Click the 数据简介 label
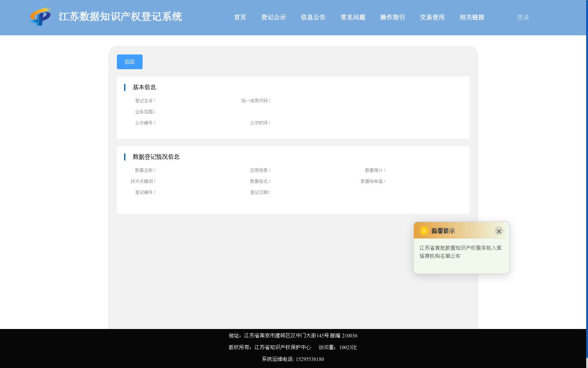 pos(376,170)
